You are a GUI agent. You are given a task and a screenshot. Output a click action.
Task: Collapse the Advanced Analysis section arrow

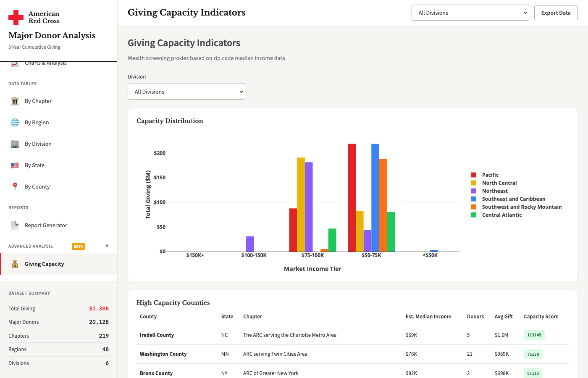point(107,246)
